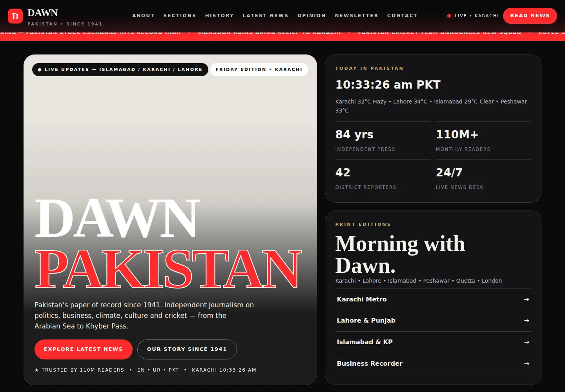
Task: Open the Karachi Metro edition
Action: pos(433,299)
